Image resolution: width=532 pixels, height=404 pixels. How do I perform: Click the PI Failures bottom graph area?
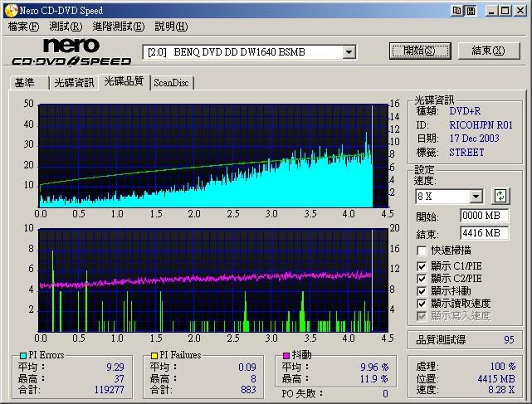pos(213,280)
